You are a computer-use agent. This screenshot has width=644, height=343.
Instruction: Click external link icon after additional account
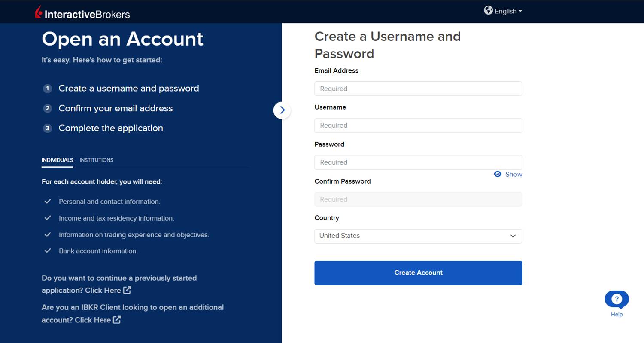(117, 320)
